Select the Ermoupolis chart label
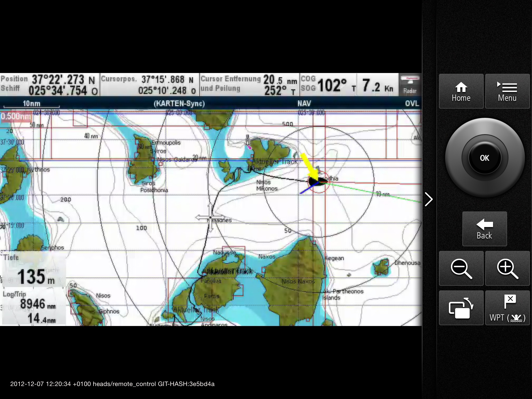Viewport: 532px width, 399px height. pos(166,143)
